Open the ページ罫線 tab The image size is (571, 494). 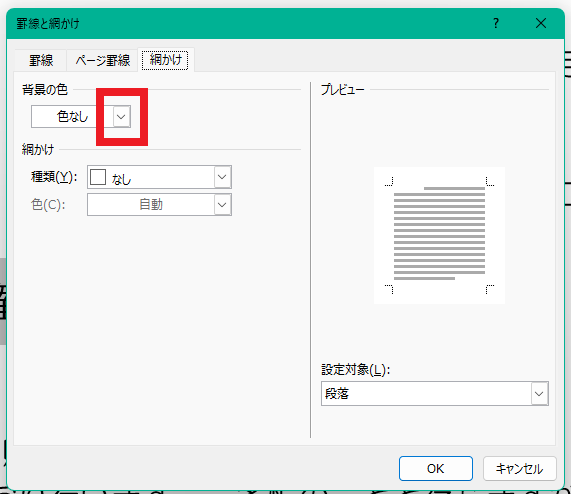(103, 60)
